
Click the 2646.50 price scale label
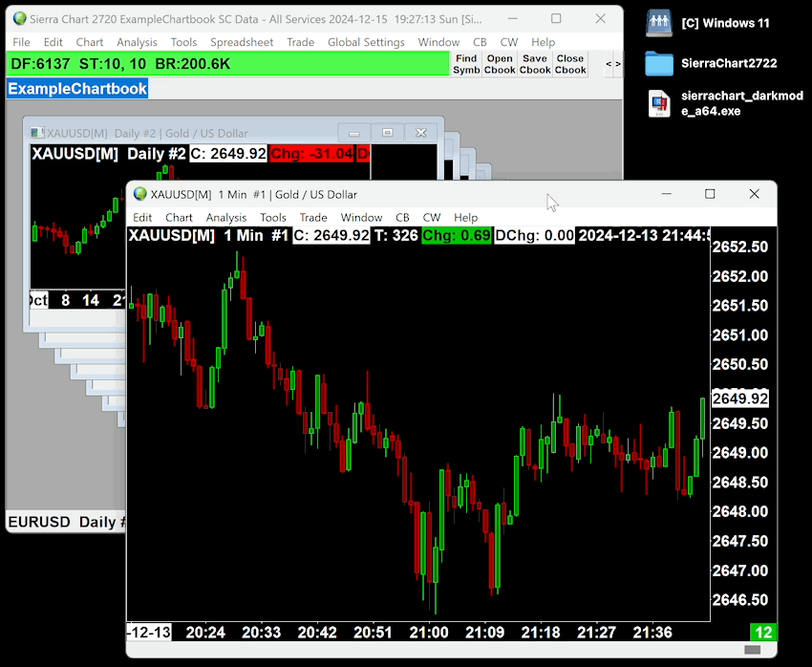740,600
